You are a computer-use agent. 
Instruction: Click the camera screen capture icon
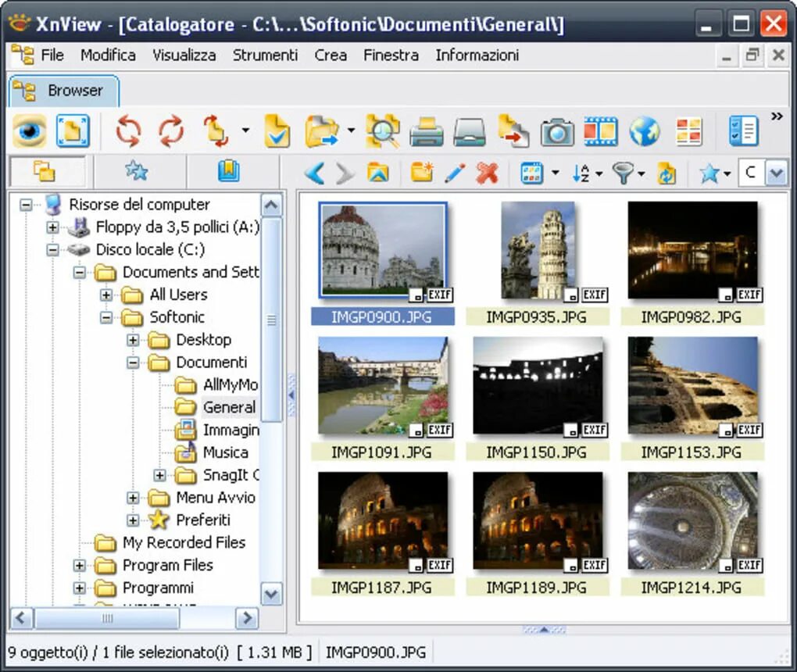(557, 132)
